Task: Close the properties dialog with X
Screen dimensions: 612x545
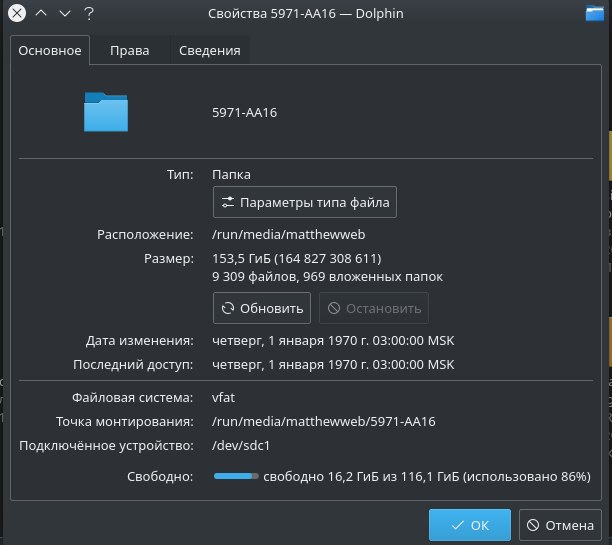Action: click(x=17, y=13)
